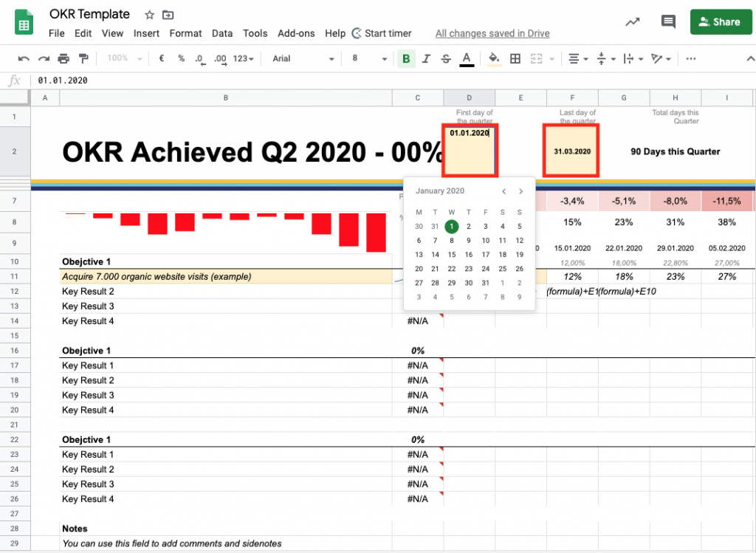Star the OKR Template document
This screenshot has width=756, height=553.
pos(149,15)
